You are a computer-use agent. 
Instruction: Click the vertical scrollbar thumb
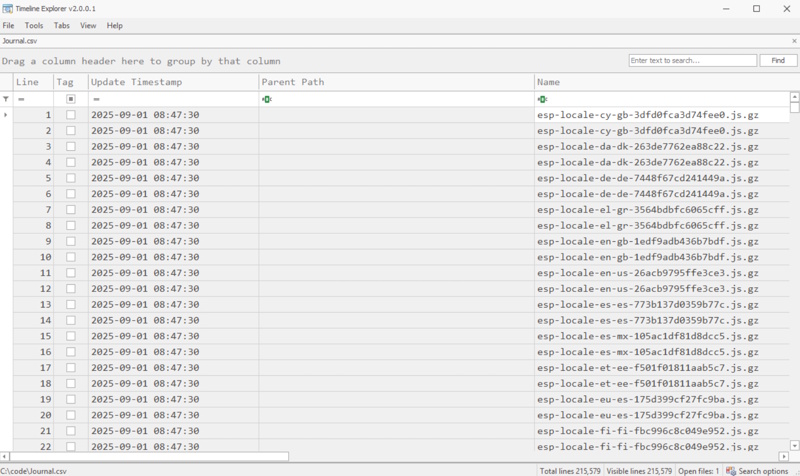(794, 107)
